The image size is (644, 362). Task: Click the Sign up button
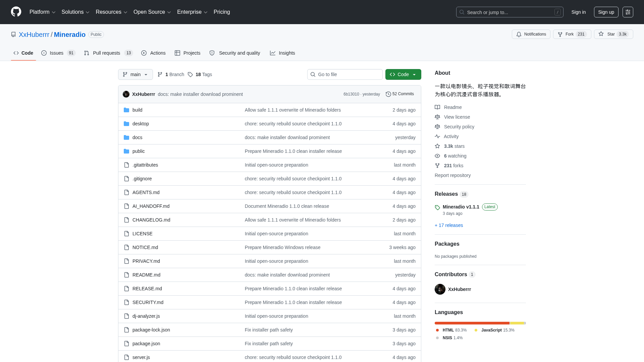pos(606,12)
